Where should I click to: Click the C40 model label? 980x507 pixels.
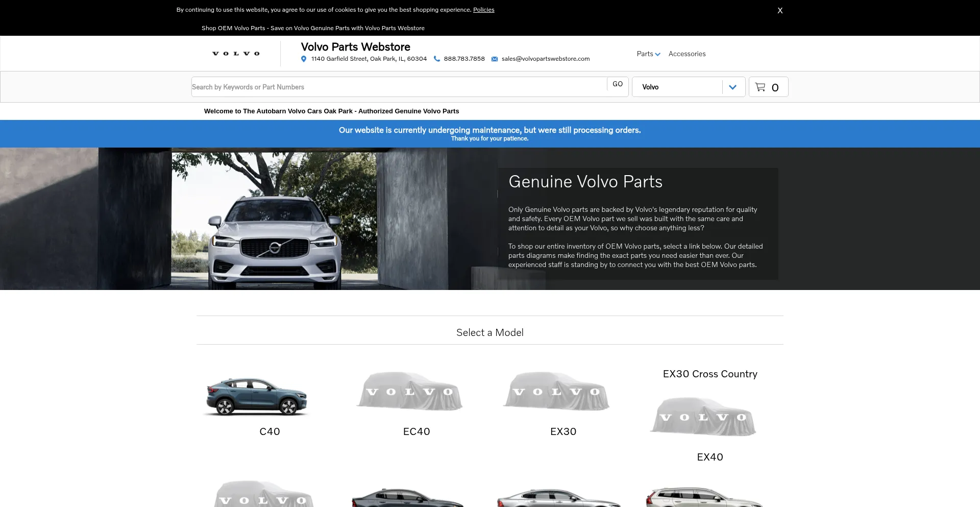(x=269, y=431)
